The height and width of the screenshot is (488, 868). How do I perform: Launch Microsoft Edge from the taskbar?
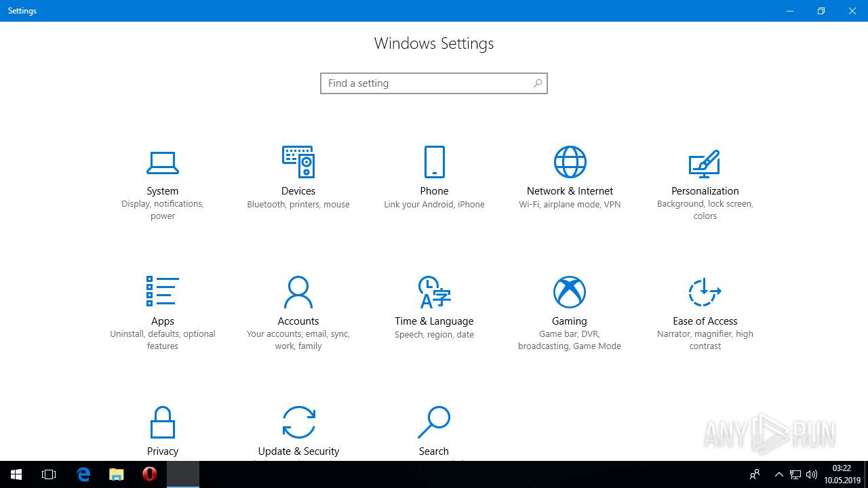click(83, 474)
